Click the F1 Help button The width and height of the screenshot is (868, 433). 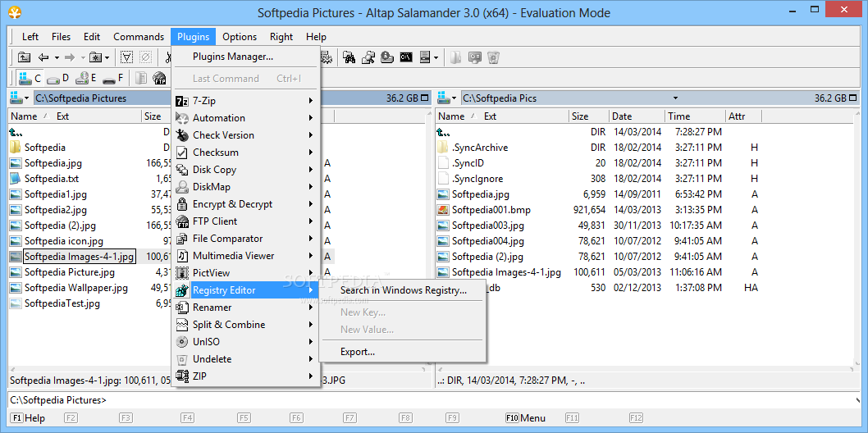pyautogui.click(x=28, y=418)
